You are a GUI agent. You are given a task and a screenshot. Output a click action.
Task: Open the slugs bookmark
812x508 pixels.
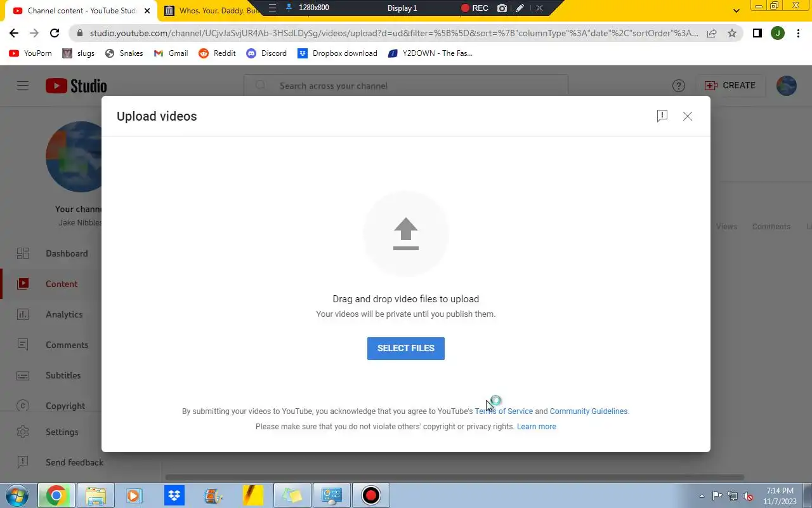coord(79,53)
